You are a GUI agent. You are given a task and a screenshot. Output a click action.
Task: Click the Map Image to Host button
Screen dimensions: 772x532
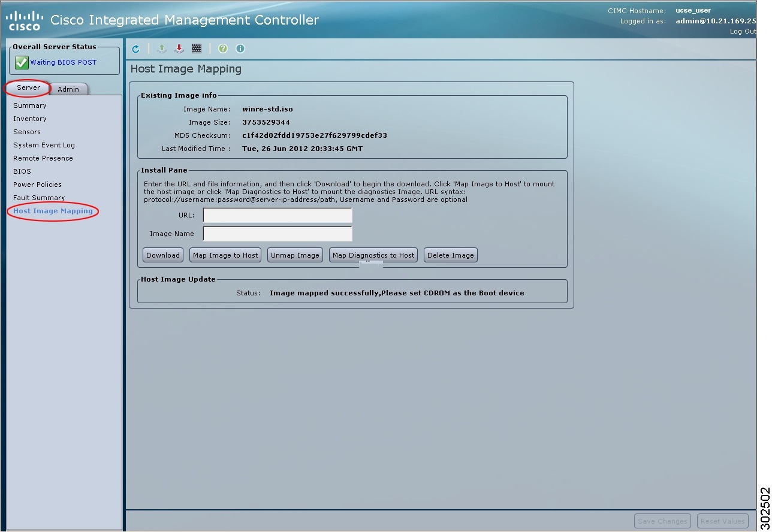click(x=225, y=255)
